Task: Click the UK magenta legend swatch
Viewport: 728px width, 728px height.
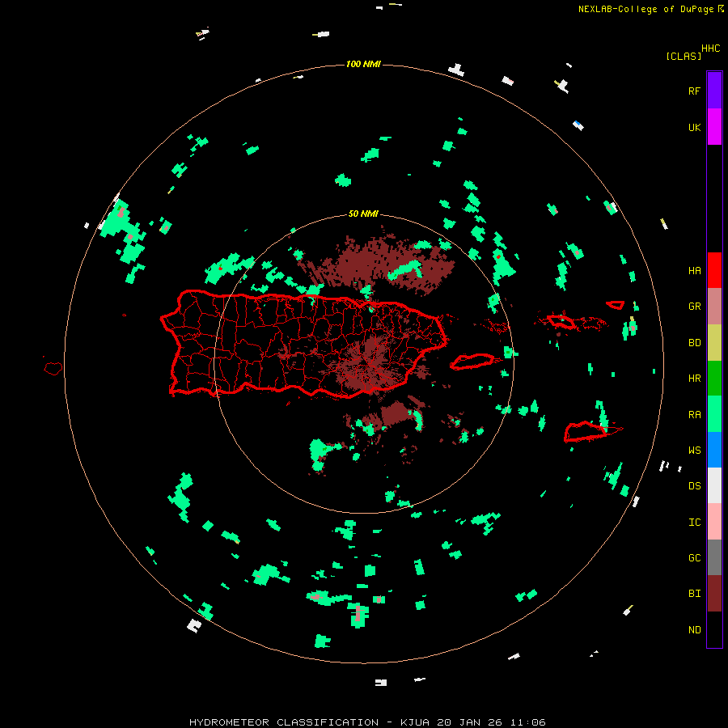Action: (x=714, y=127)
